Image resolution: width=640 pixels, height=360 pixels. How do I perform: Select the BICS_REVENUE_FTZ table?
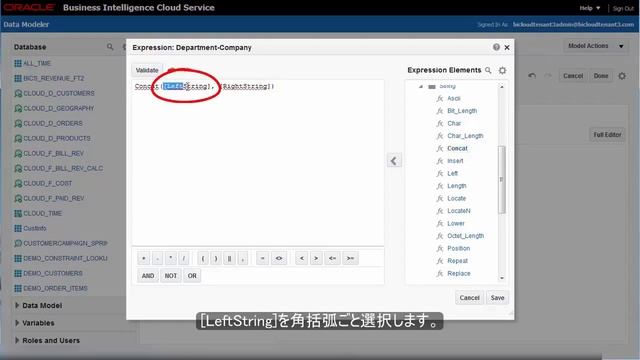pyautogui.click(x=53, y=78)
